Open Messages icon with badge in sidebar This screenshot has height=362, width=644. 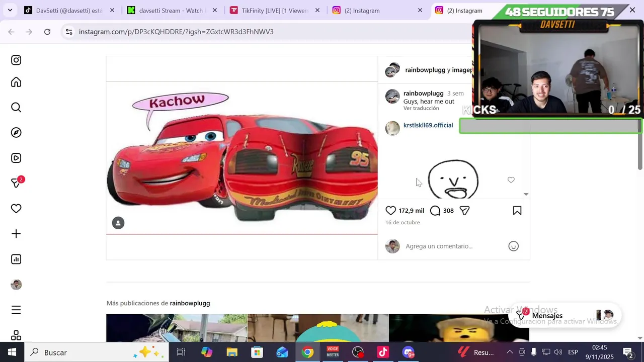coord(16,183)
